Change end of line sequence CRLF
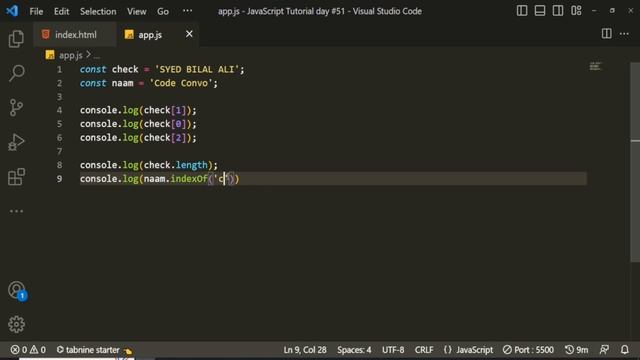640x360 pixels. 424,350
